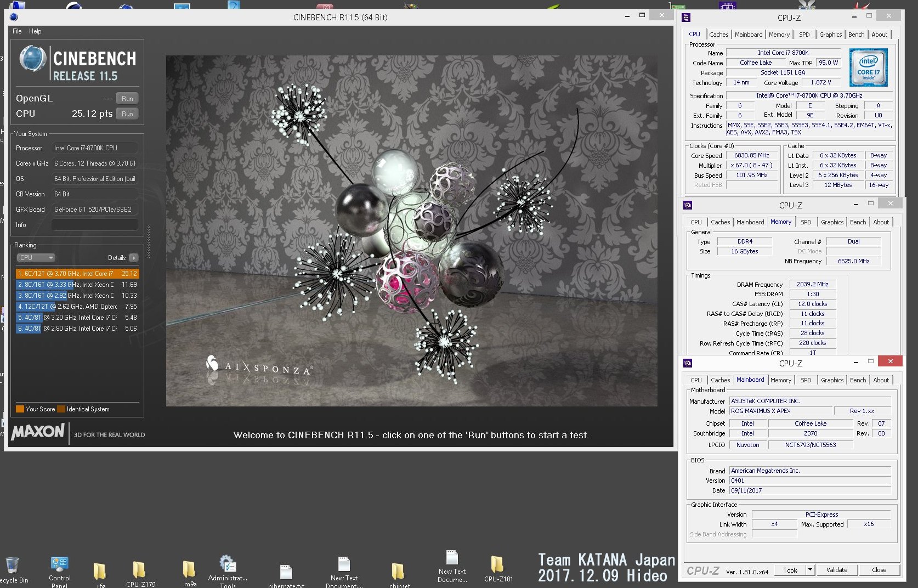This screenshot has width=918, height=588.
Task: Select ranking entry 8C/16T @ 3.33 GHz
Action: coord(77,285)
